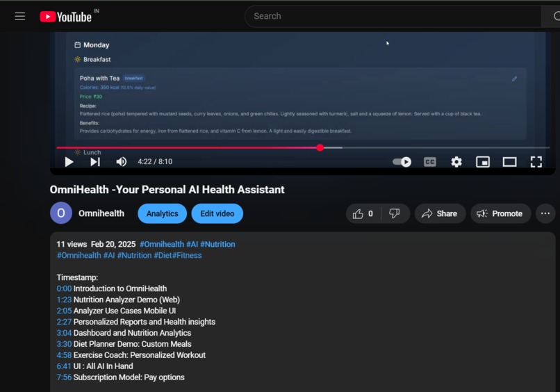Click the red progress bar scrubber
Image resolution: width=560 pixels, height=392 pixels.
[320, 147]
